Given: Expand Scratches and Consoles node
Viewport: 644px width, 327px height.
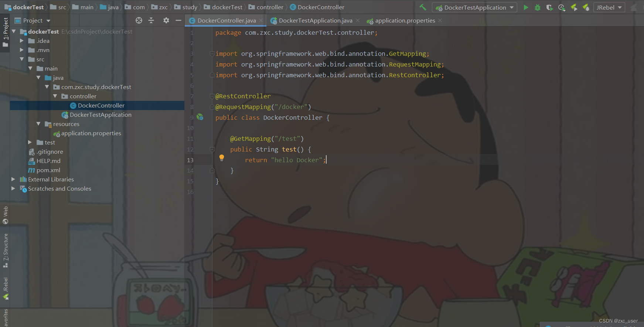Looking at the screenshot, I should 14,188.
